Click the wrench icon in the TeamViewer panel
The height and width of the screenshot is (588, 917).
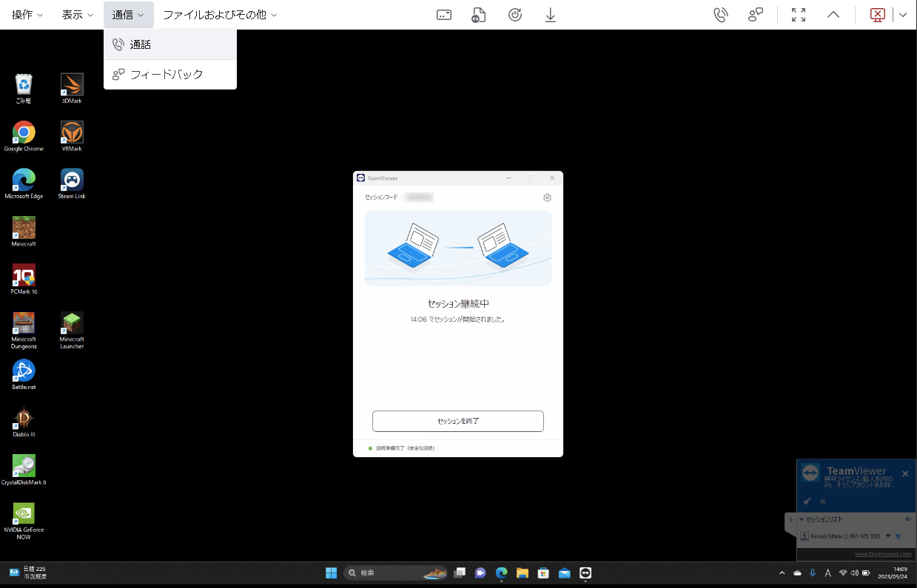807,501
